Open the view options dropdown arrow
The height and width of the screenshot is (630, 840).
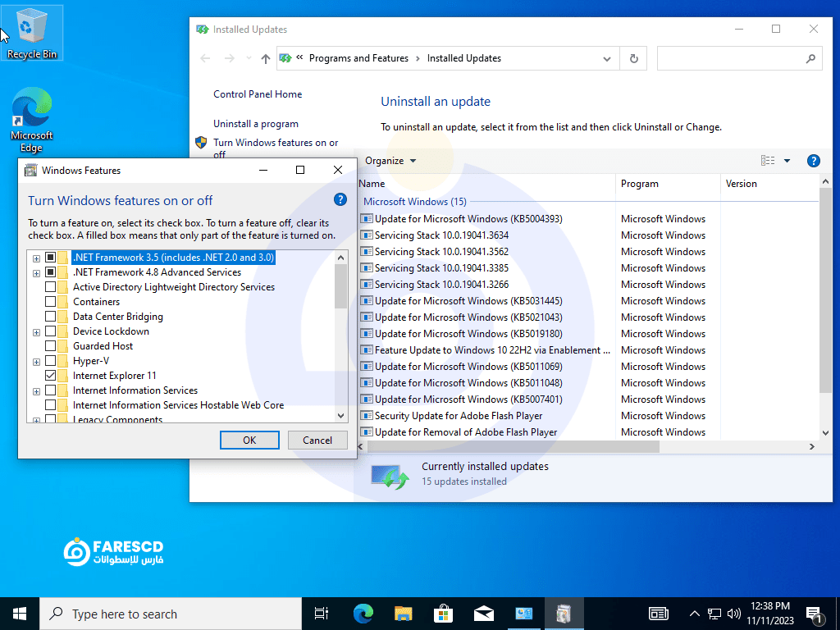click(787, 161)
